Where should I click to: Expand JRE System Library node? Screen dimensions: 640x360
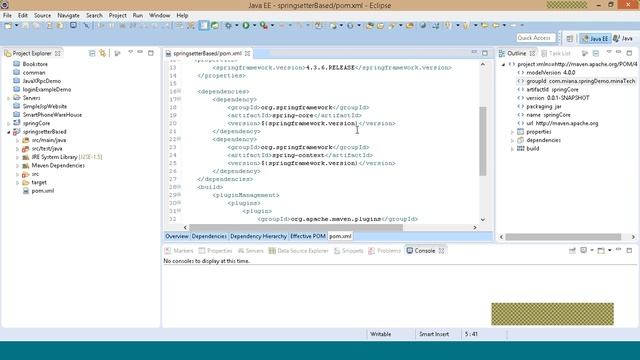click(18, 157)
